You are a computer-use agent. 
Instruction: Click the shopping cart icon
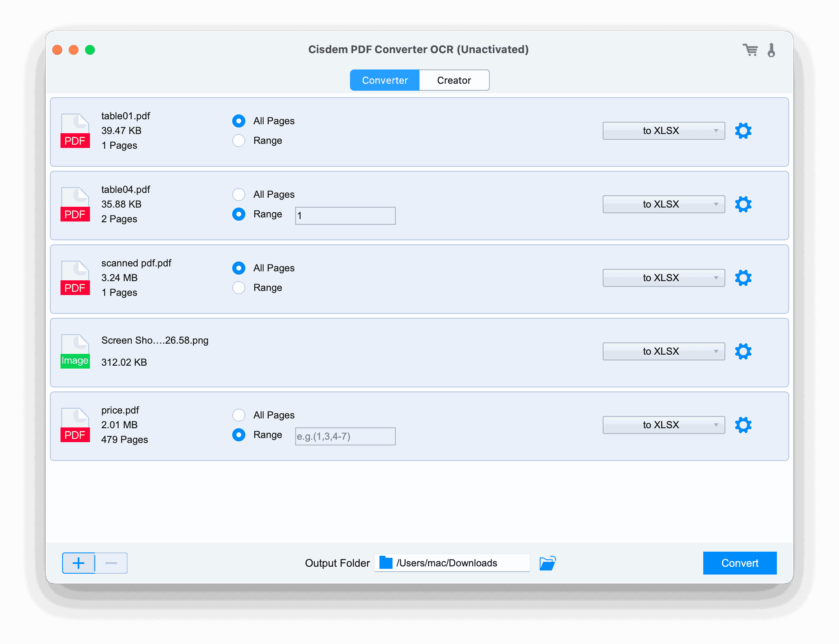pyautogui.click(x=750, y=49)
